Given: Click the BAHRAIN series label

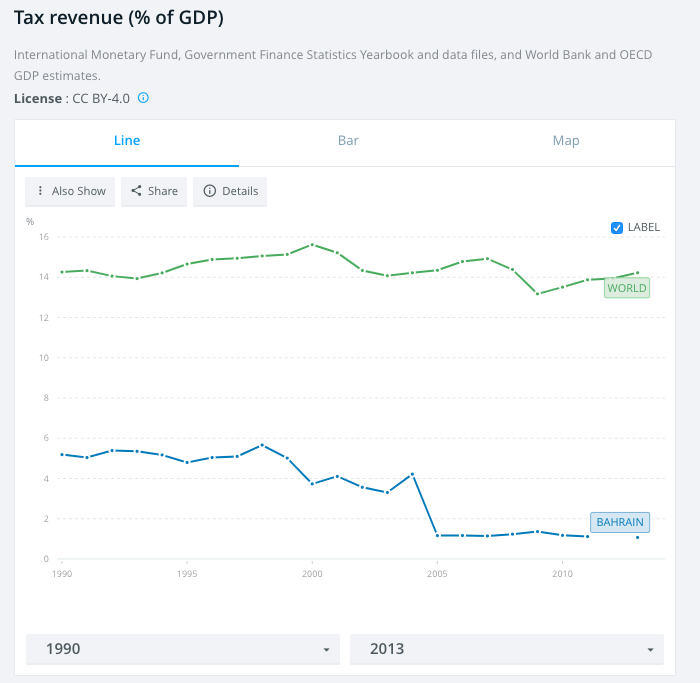Looking at the screenshot, I should [620, 522].
